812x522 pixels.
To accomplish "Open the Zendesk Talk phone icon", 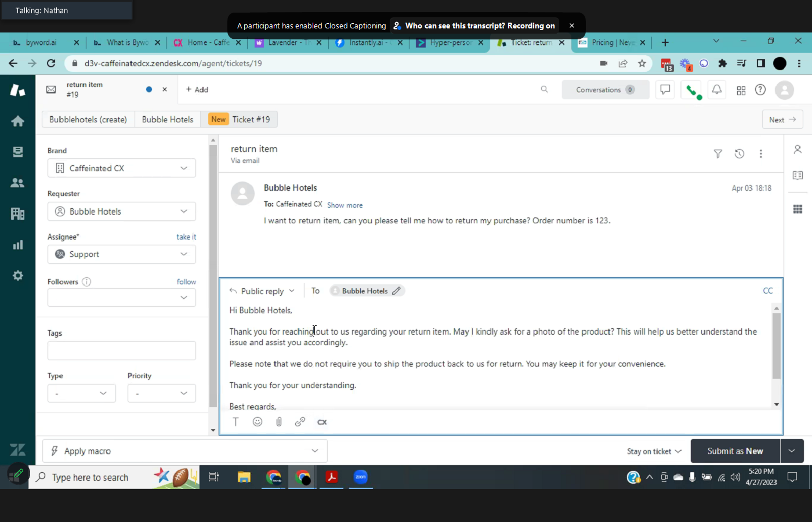I will click(x=691, y=90).
